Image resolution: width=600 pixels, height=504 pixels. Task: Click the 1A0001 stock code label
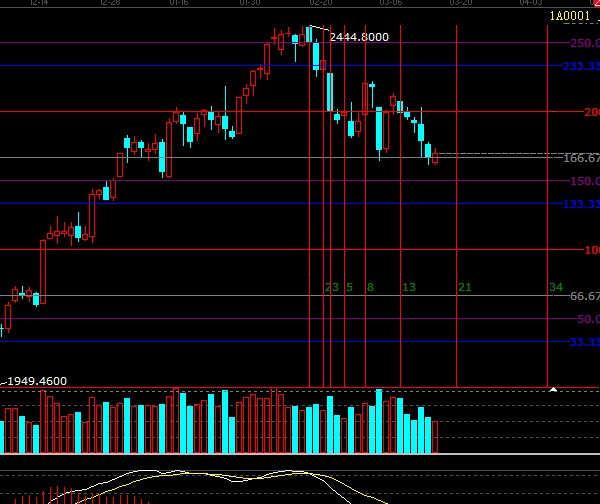[x=570, y=16]
